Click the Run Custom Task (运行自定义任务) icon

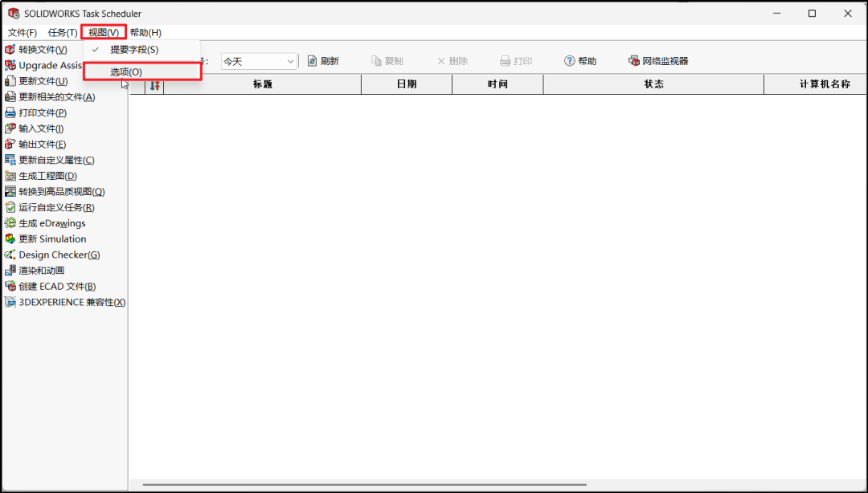click(x=10, y=207)
